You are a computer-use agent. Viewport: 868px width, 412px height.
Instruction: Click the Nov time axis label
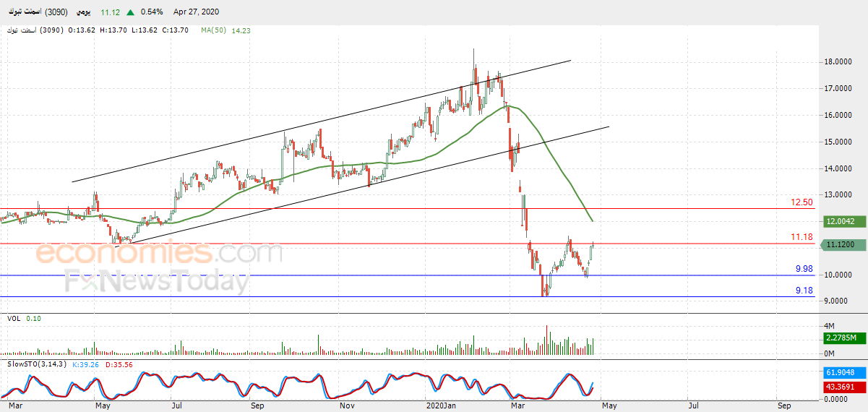click(346, 407)
